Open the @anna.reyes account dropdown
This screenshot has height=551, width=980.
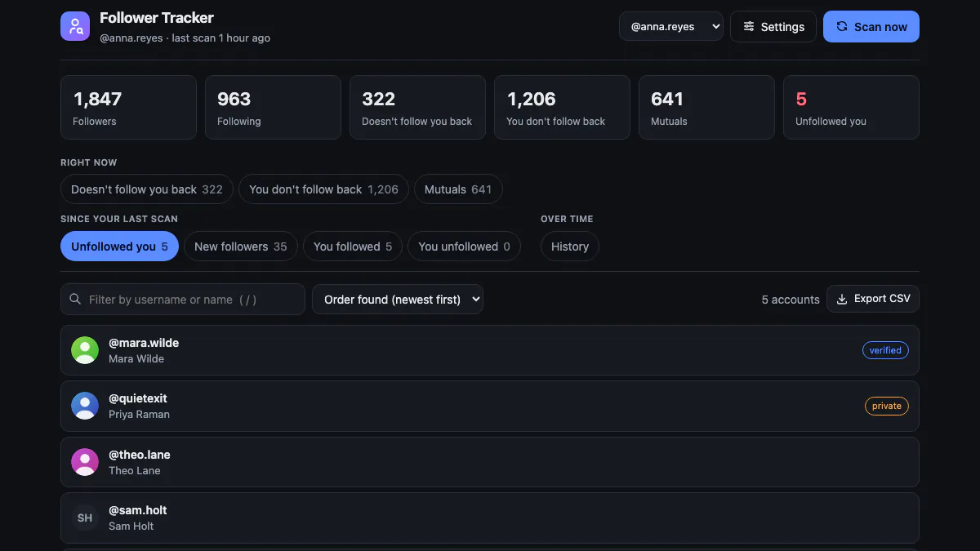point(671,26)
